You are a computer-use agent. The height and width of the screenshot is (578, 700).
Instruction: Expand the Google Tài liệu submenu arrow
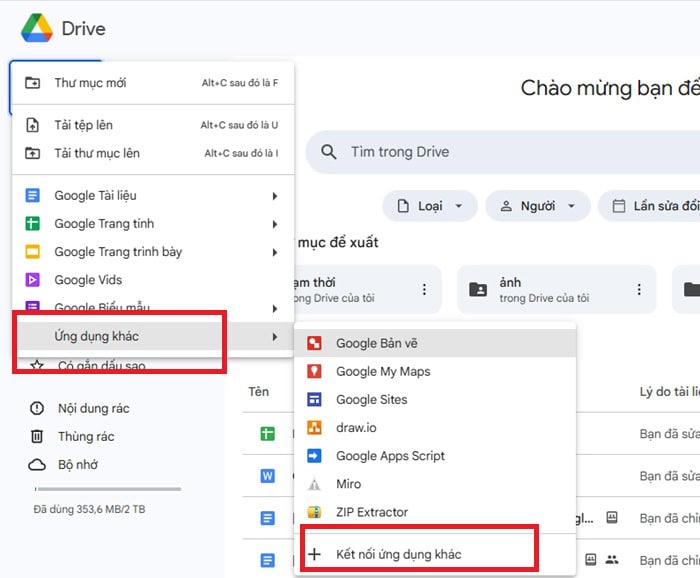click(274, 196)
